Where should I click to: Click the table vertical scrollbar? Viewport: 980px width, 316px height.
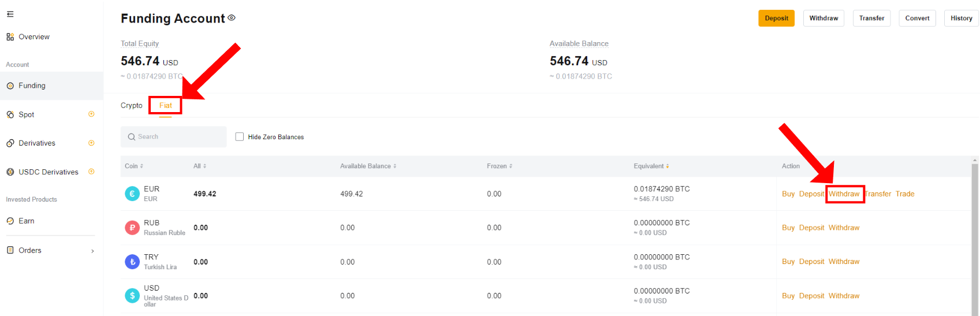click(975, 237)
